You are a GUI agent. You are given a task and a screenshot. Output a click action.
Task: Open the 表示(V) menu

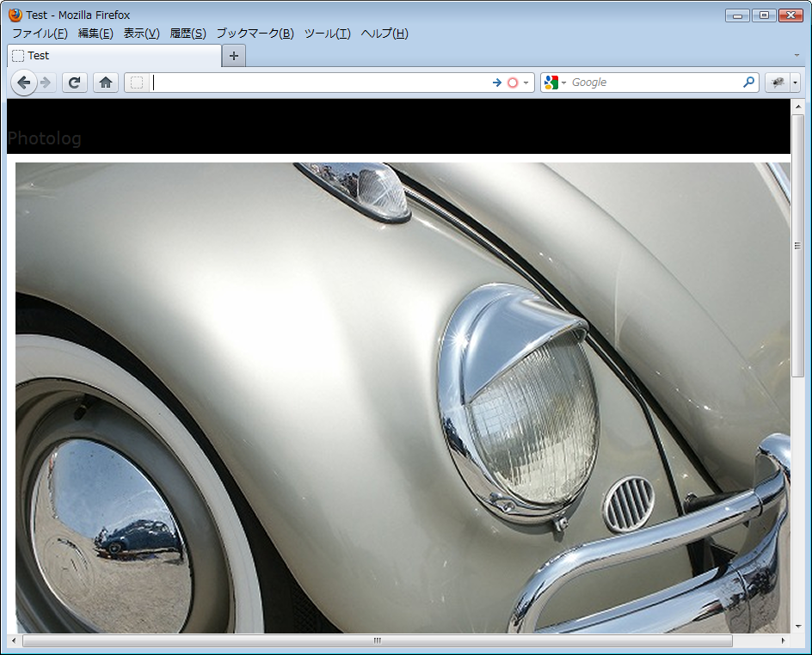point(141,34)
